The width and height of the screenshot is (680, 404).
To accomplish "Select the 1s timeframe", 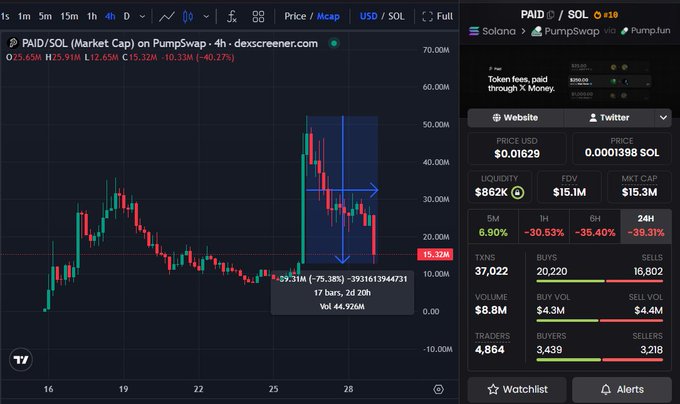I will click(x=5, y=16).
